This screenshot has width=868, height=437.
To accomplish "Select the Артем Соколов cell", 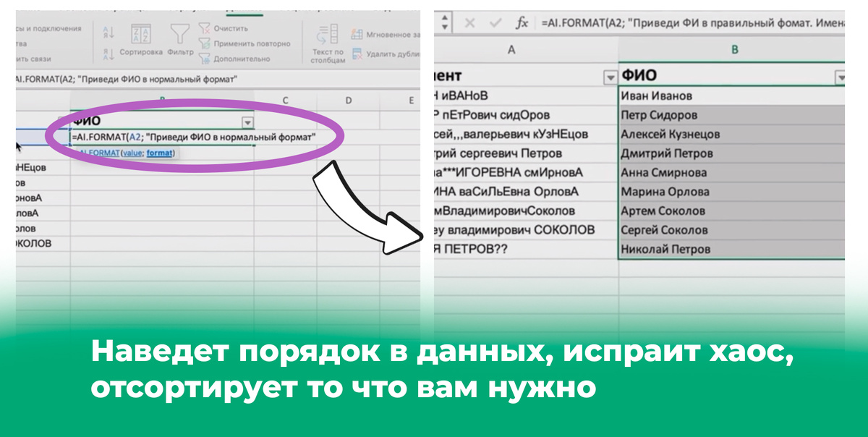I will click(732, 211).
